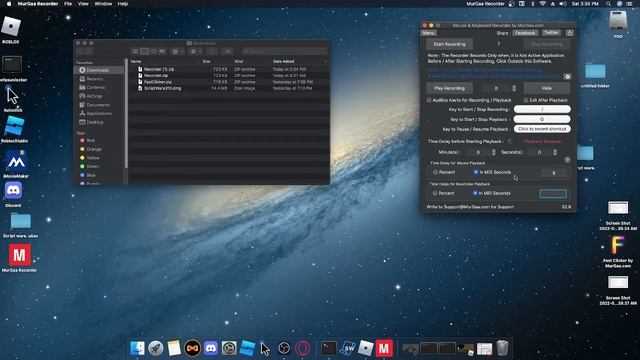This screenshot has height=360, width=640.
Task: Click the settings gear in Recorder window
Action: tap(567, 77)
